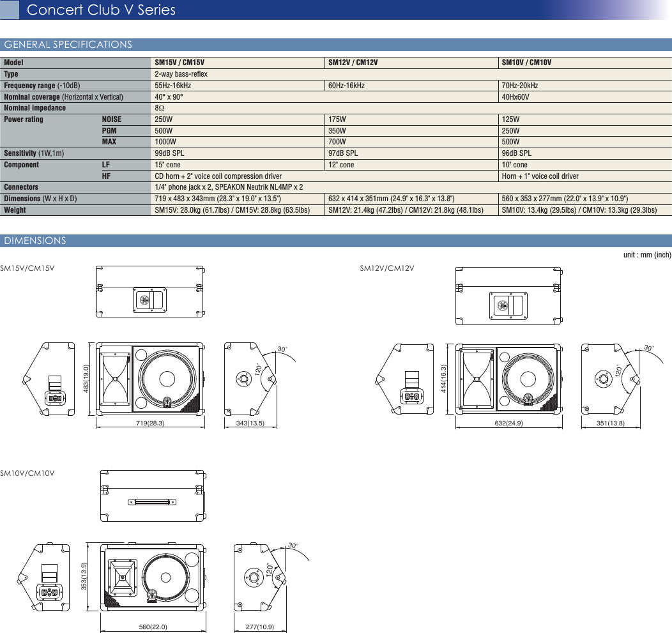Open the SM10V/CM10V top view with handle

tap(153, 496)
